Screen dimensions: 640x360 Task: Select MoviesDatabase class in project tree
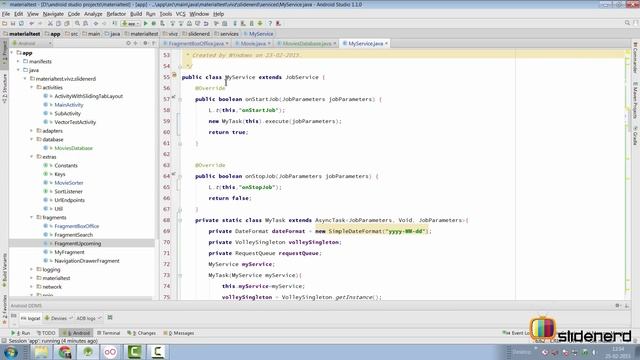[x=73, y=148]
